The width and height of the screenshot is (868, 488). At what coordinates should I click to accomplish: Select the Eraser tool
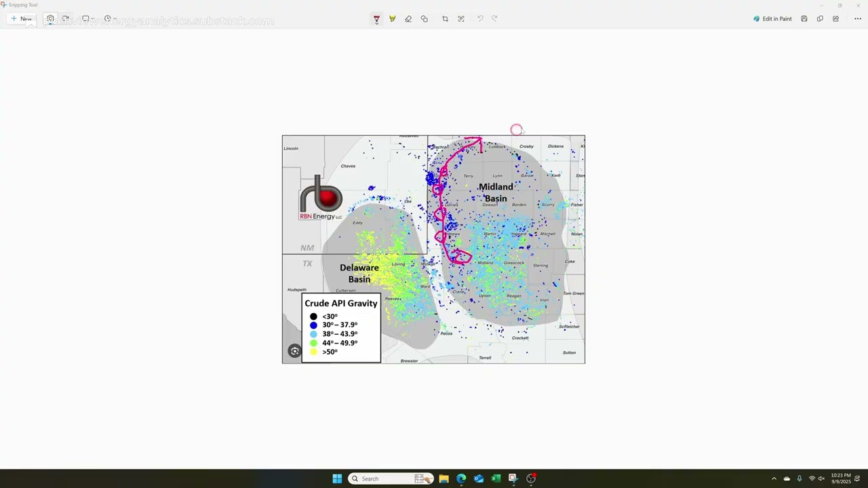coord(408,19)
